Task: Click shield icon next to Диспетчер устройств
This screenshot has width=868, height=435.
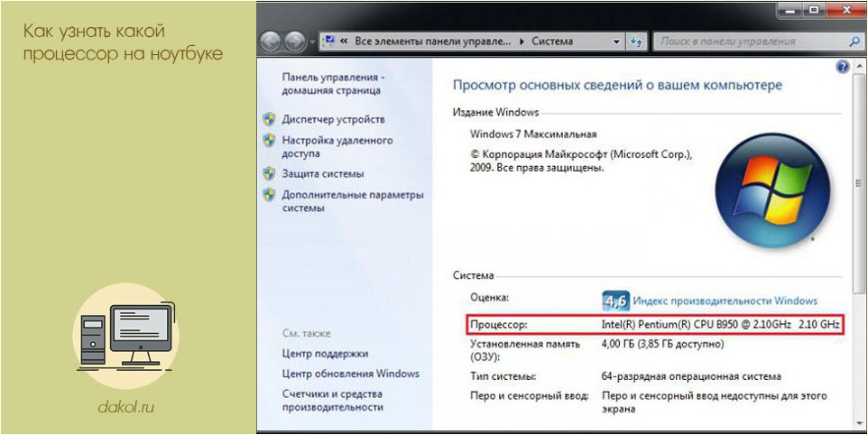Action: point(269,119)
